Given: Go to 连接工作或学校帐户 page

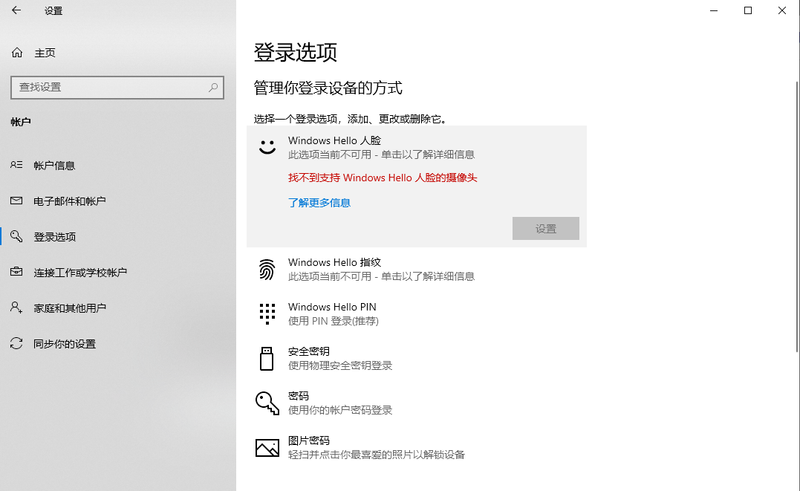Looking at the screenshot, I should click(x=80, y=272).
